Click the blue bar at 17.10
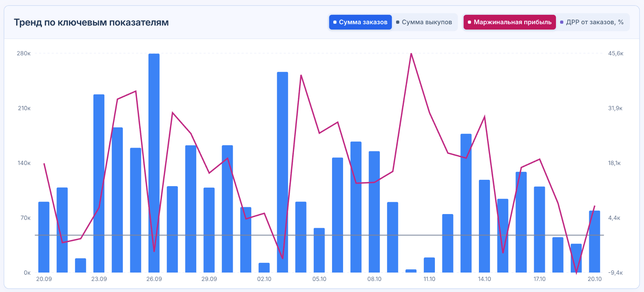 coord(540,229)
